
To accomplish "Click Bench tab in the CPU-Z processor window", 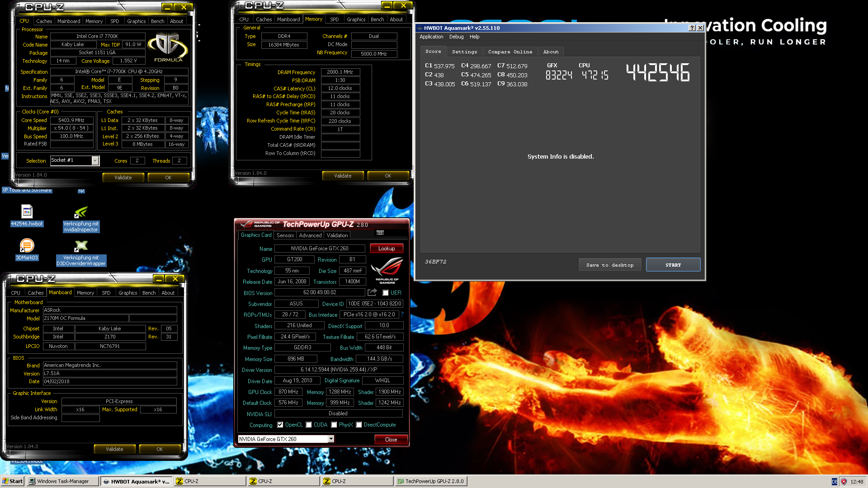I will pos(157,21).
